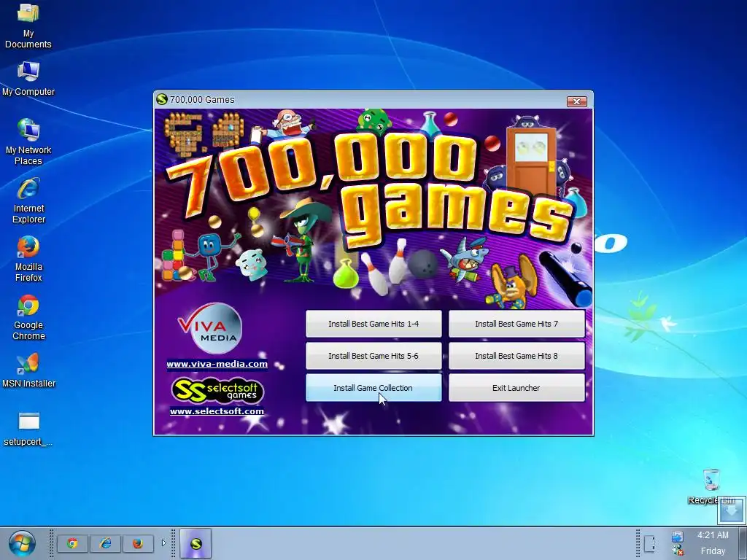Click the tray icon with red X
Screen dimensions: 747x560
click(678, 551)
